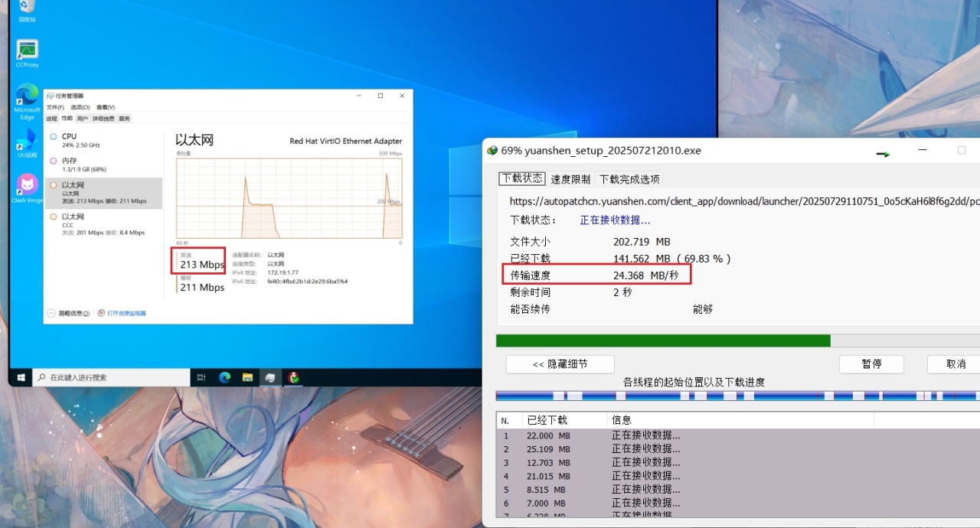Click the 已经下载 column header
This screenshot has width=980, height=528.
(564, 421)
